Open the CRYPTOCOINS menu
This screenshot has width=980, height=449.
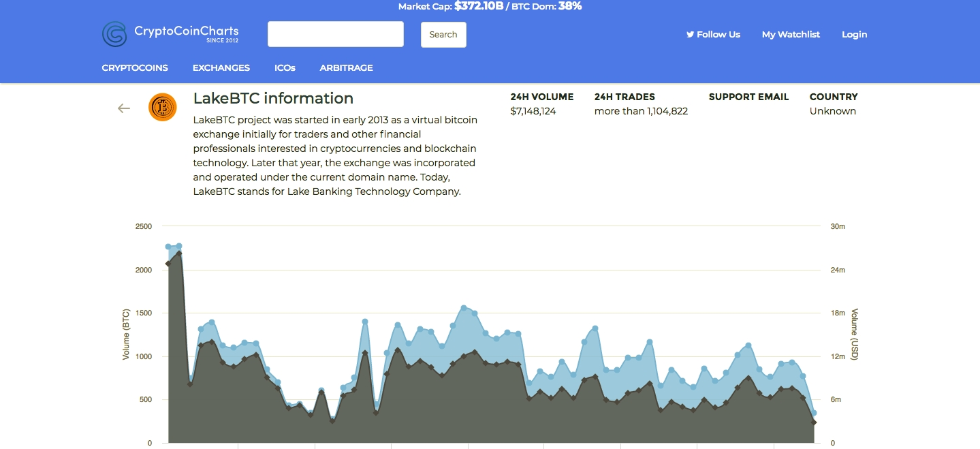point(135,67)
